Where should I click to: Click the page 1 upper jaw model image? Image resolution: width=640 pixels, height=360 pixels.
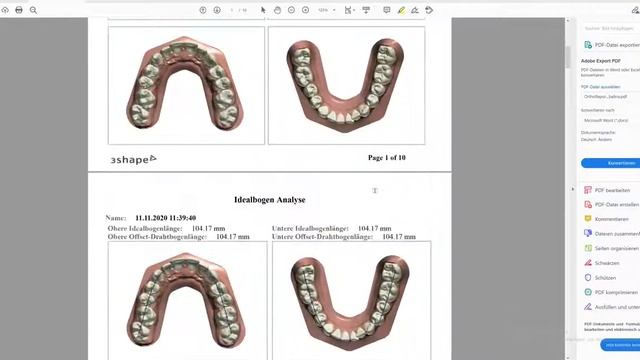186,85
